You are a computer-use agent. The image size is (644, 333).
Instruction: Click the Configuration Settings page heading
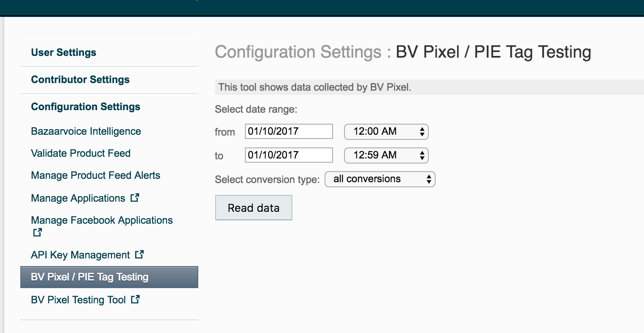[403, 52]
